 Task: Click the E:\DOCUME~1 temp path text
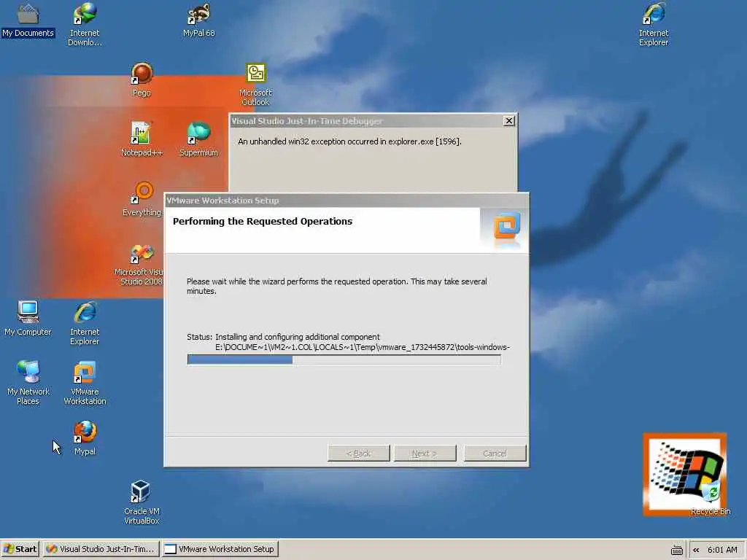(362, 347)
